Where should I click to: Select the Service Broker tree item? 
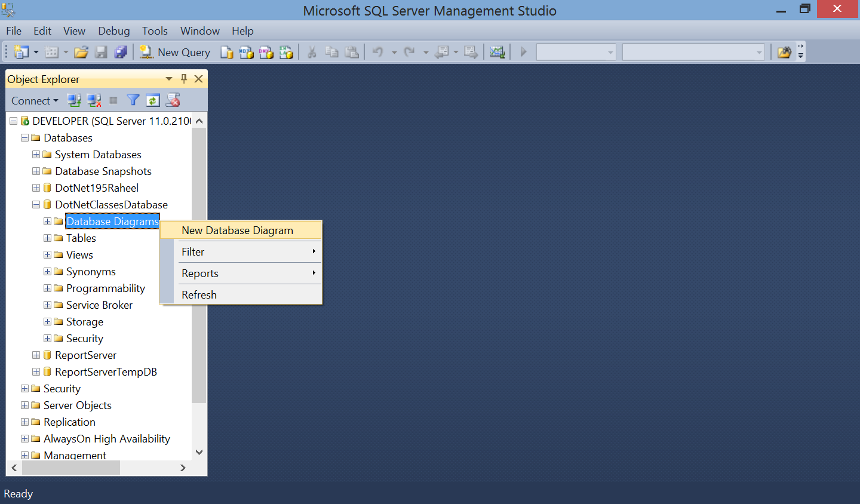pyautogui.click(x=99, y=305)
